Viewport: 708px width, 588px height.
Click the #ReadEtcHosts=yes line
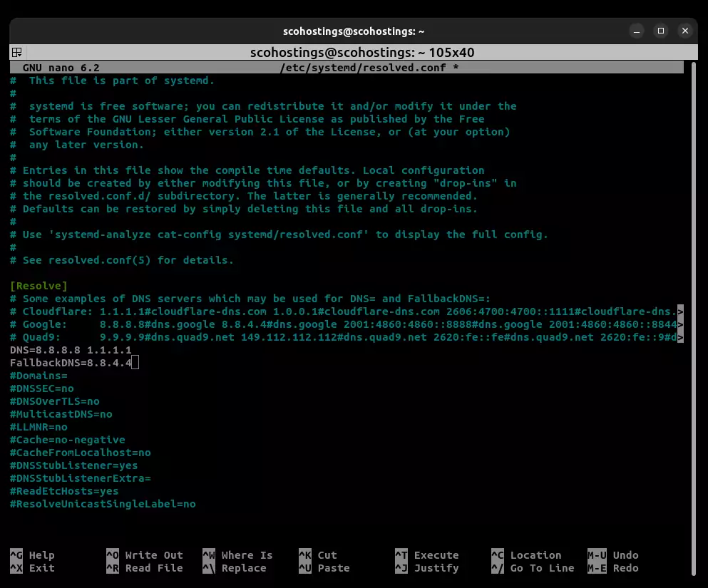coord(65,491)
